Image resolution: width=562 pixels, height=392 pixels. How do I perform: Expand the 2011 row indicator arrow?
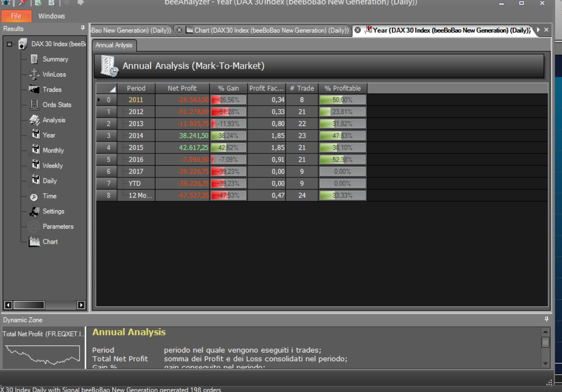pos(99,100)
